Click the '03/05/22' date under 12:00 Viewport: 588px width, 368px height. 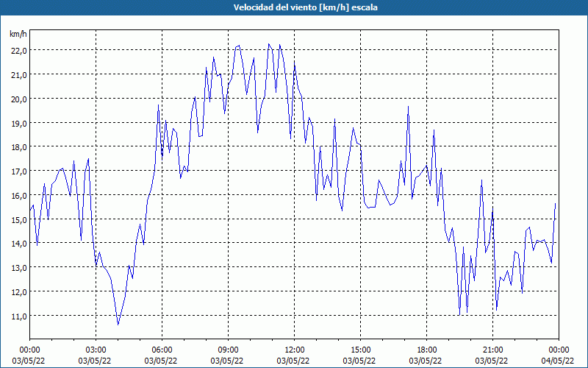click(x=293, y=361)
